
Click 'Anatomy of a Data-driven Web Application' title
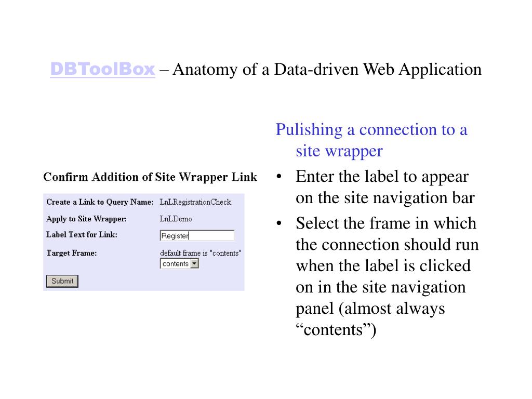(x=327, y=70)
